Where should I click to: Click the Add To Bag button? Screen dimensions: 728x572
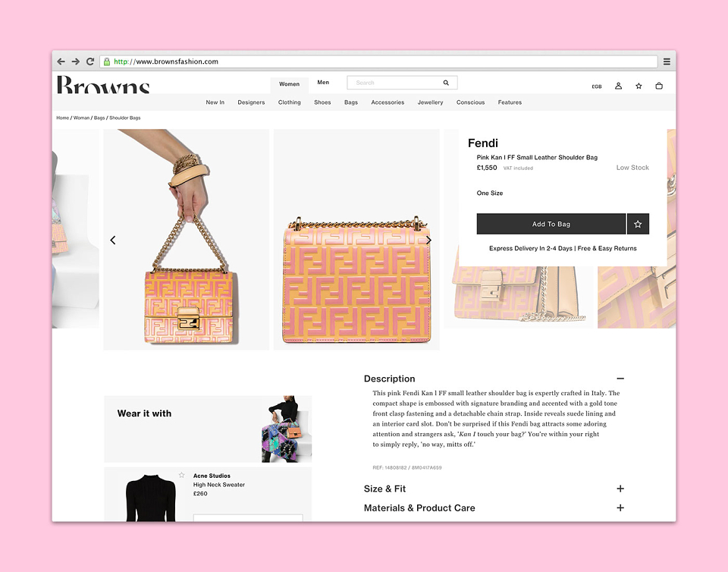click(x=551, y=224)
